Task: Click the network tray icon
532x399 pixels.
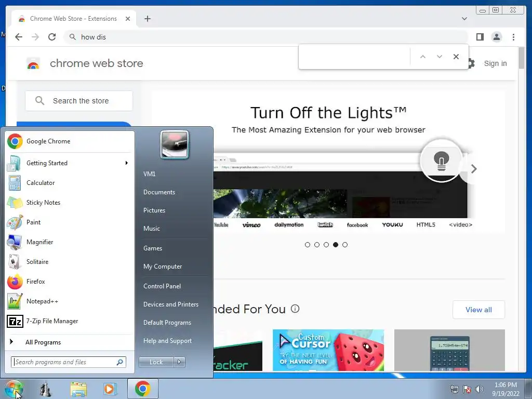Action: (454, 389)
